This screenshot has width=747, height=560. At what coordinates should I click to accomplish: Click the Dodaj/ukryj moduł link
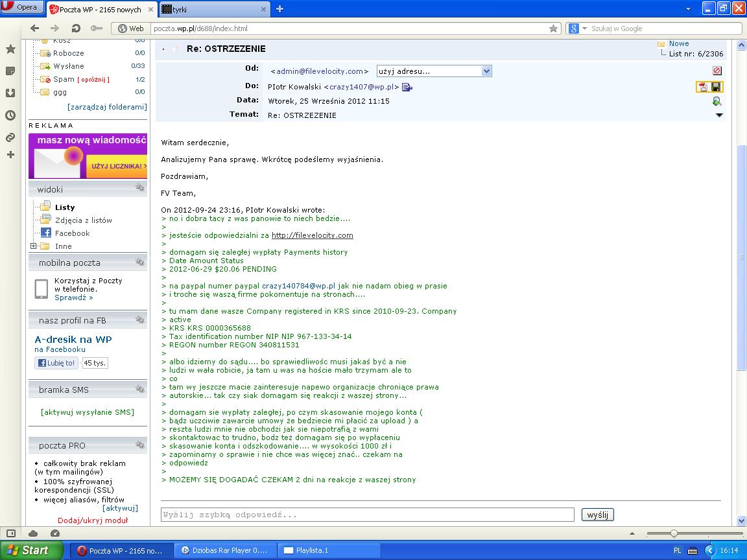[93, 520]
